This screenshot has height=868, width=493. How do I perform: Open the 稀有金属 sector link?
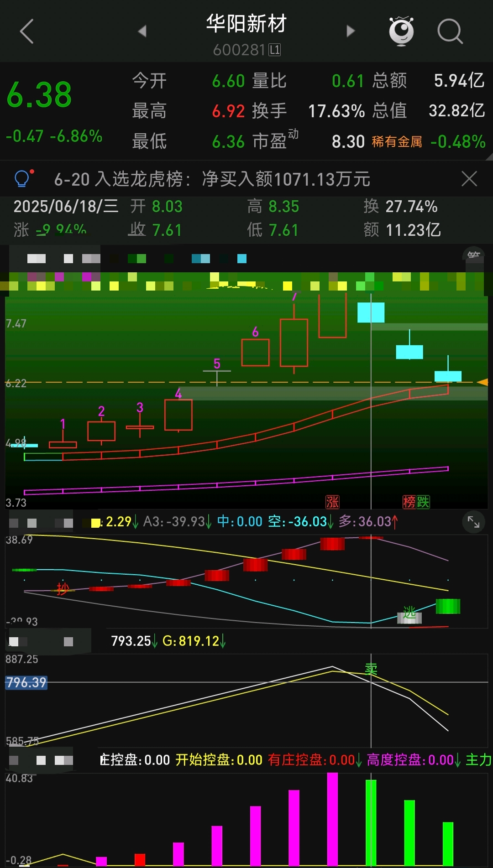click(397, 142)
